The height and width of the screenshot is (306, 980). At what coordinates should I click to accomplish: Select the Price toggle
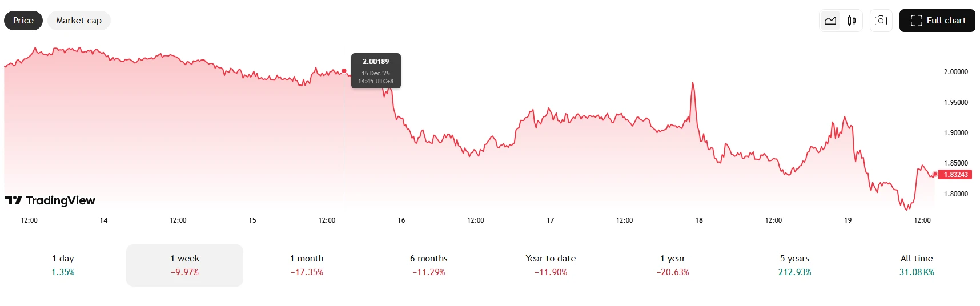pyautogui.click(x=23, y=21)
